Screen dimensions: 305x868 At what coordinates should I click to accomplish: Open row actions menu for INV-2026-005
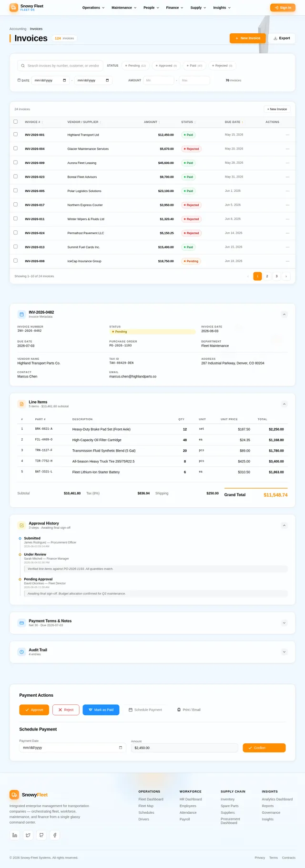[x=287, y=191]
